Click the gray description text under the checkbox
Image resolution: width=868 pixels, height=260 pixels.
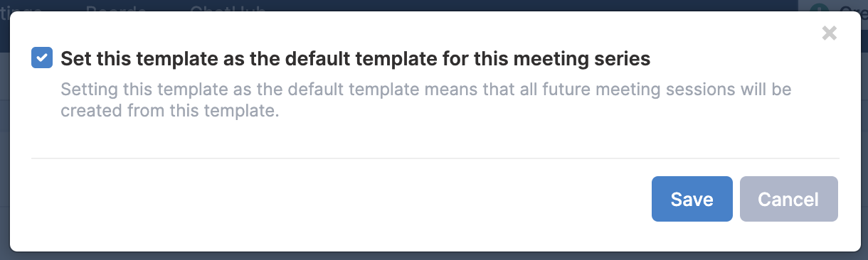point(426,102)
